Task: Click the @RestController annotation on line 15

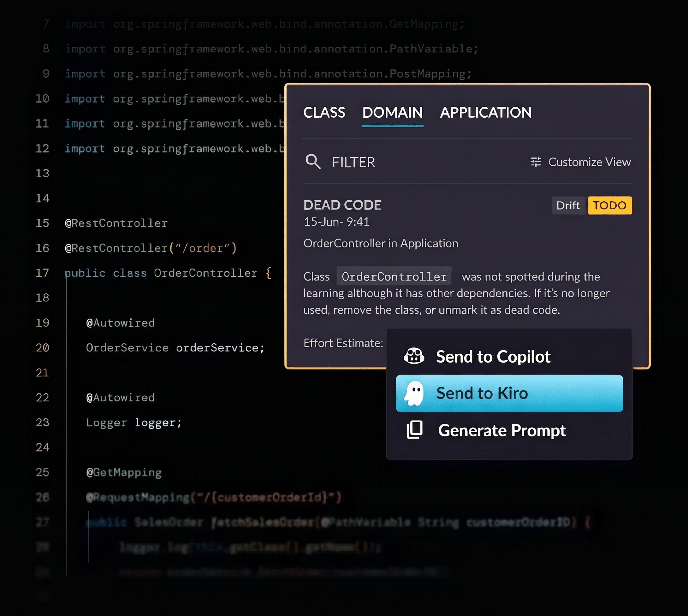Action: click(x=116, y=223)
